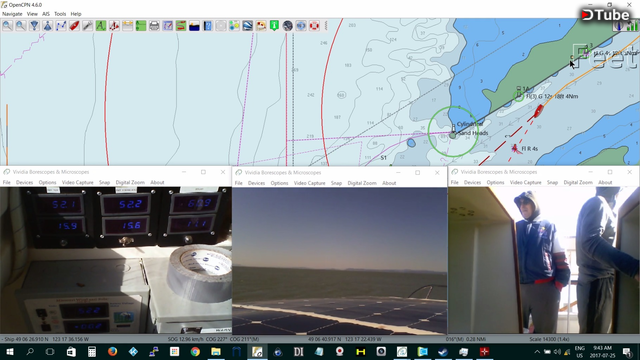The image size is (640, 360).
Task: Open Devices menu in left Vividia window
Action: pyautogui.click(x=24, y=182)
